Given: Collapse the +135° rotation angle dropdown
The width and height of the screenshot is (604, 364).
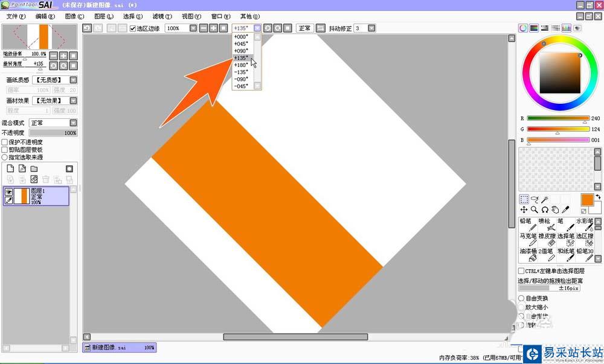Looking at the screenshot, I should point(257,28).
